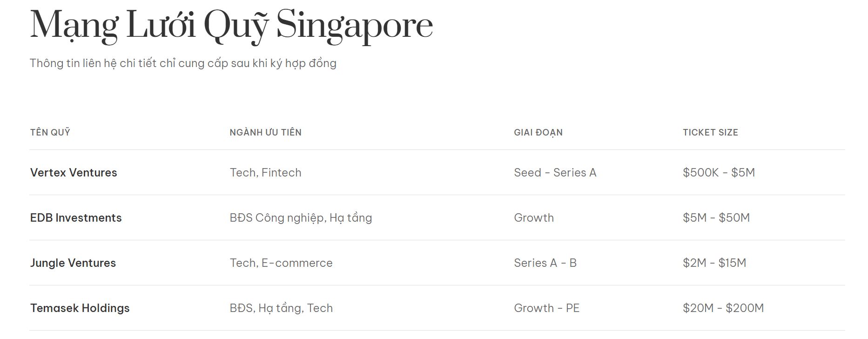Click the "TÊN QUỸ" column header

click(50, 132)
